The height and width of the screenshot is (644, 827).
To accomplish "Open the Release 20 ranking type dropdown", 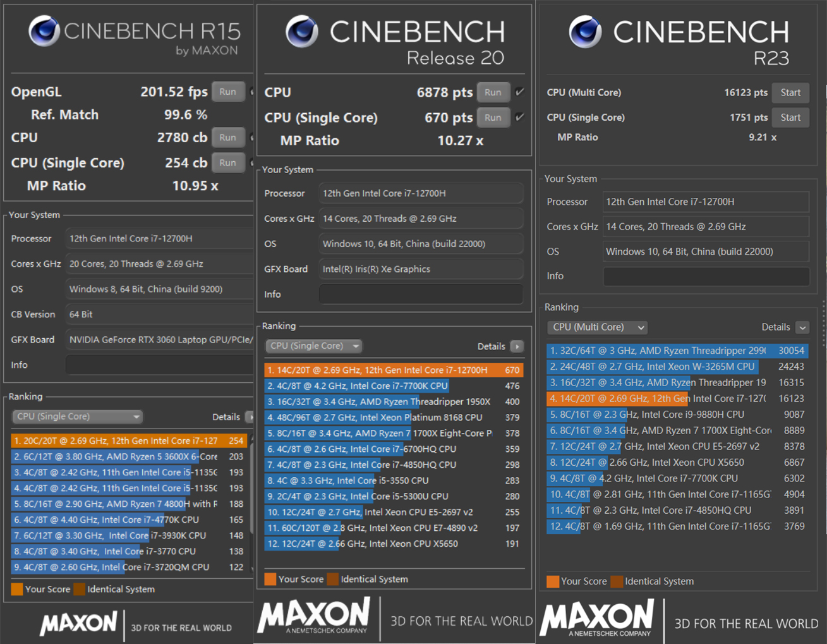I will coord(313,346).
